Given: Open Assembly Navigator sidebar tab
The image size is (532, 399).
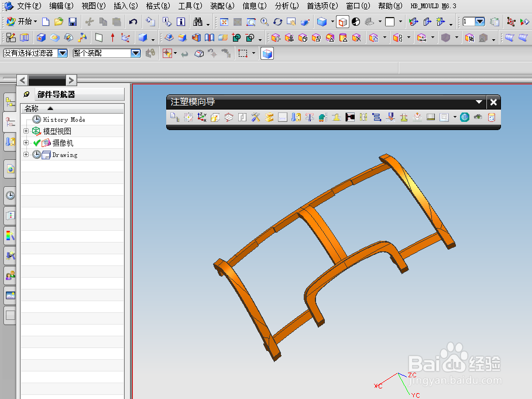Looking at the screenshot, I should pos(10,102).
